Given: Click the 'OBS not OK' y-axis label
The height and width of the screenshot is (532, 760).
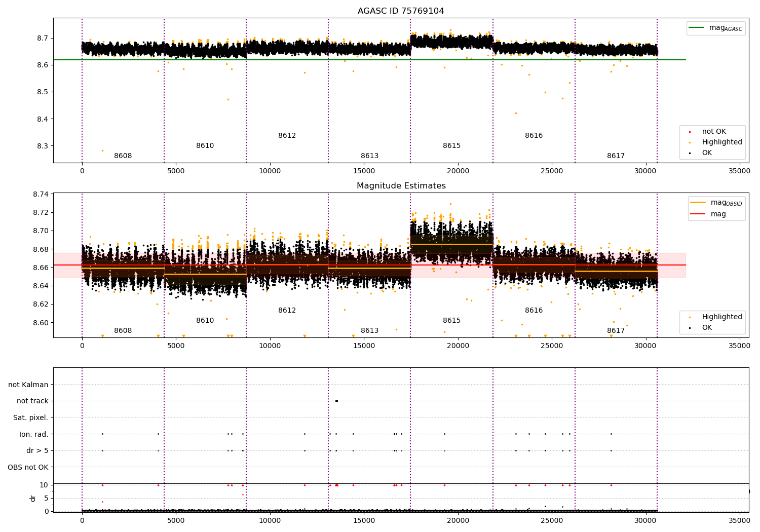Looking at the screenshot, I should pos(28,467).
